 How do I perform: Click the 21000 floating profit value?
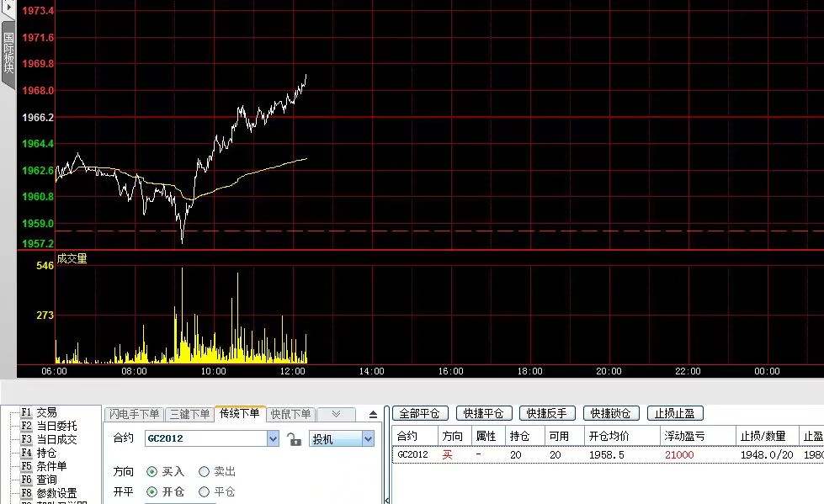[679, 454]
